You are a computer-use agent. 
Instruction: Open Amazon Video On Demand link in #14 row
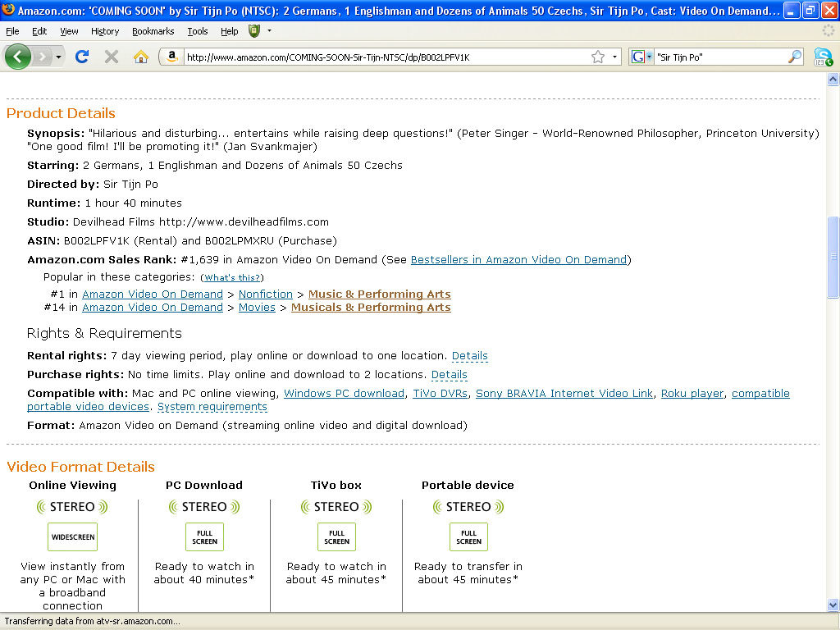tap(153, 308)
